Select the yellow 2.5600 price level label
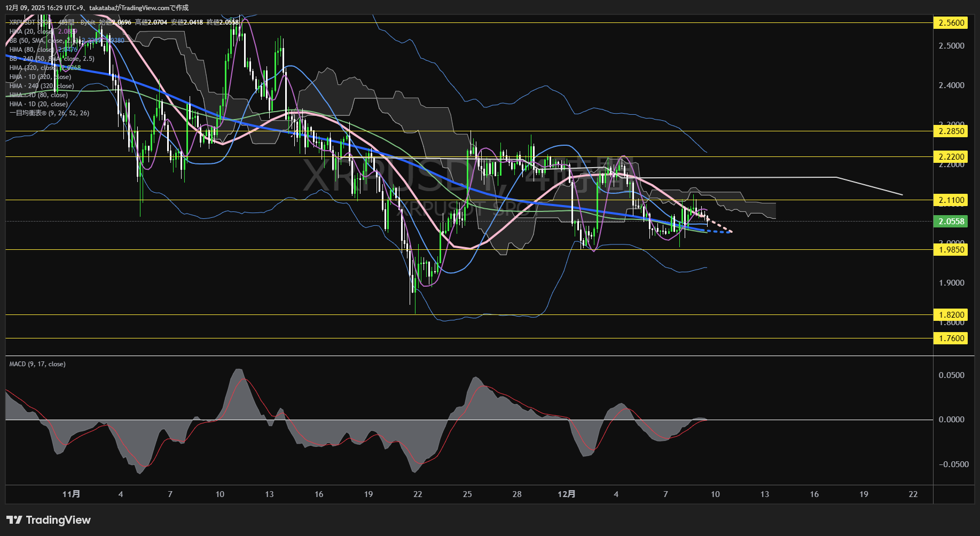Image resolution: width=980 pixels, height=536 pixels. point(951,22)
